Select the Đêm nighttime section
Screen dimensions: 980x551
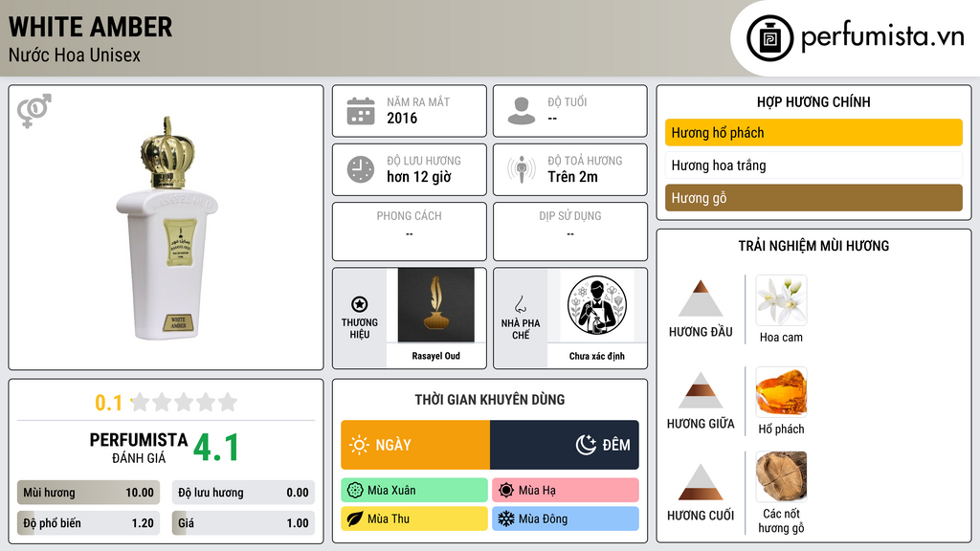click(x=565, y=445)
